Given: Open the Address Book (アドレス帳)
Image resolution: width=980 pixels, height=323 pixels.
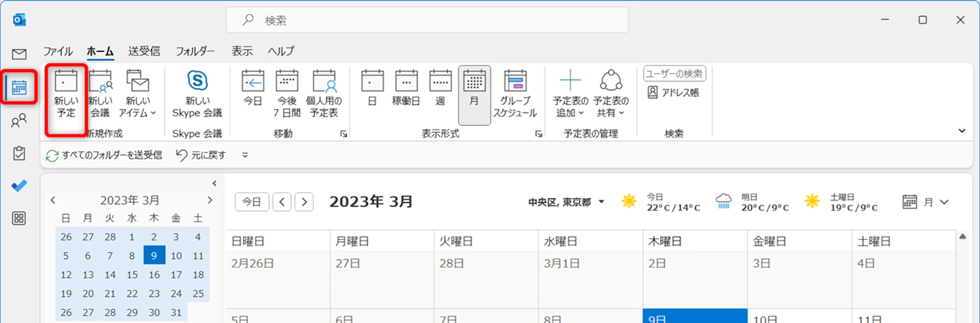Looking at the screenshot, I should (x=674, y=92).
